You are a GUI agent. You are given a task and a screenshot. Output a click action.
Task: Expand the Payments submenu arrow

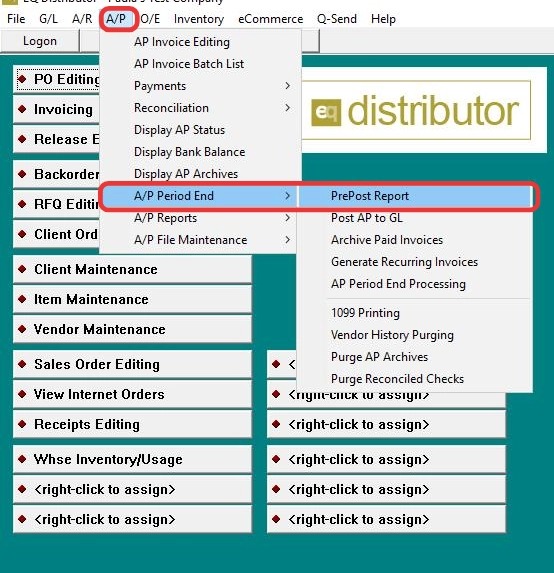(288, 86)
